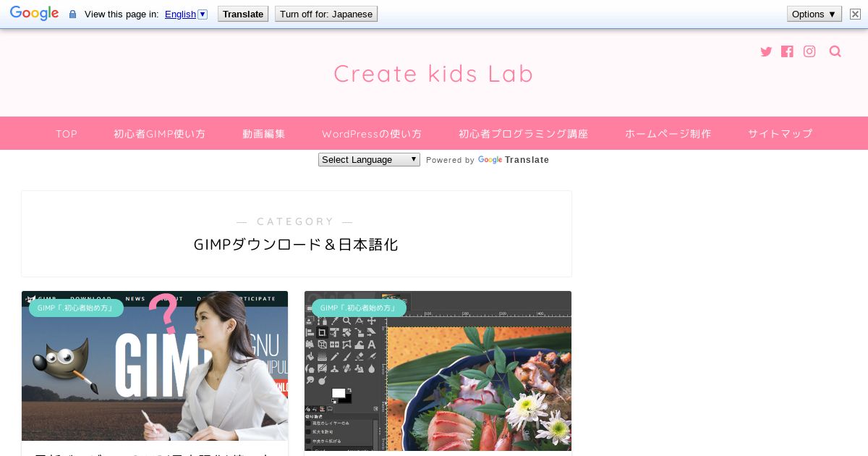The height and width of the screenshot is (456, 868).
Task: Click the blue lock icon in translate bar
Action: pyautogui.click(x=72, y=14)
